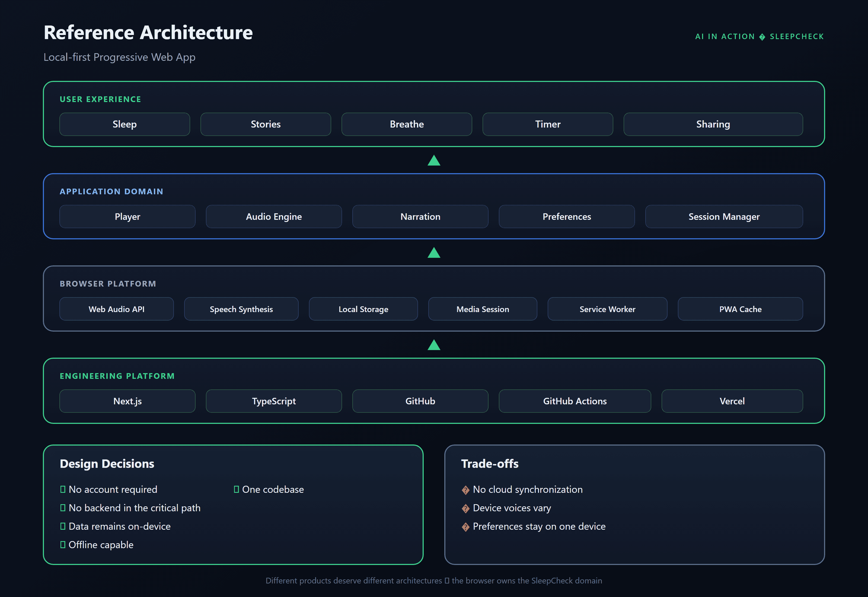
Task: Click the USER EXPERIENCE layer heading
Action: pos(101,99)
